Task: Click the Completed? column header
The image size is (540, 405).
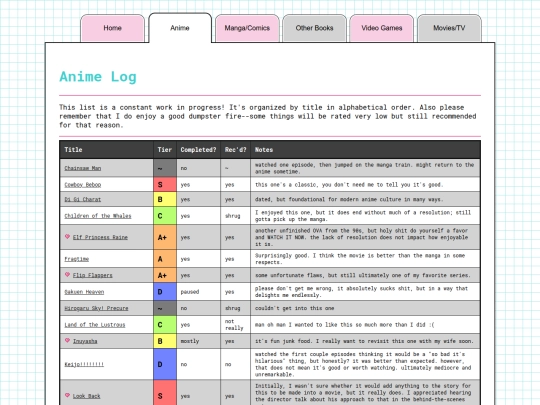Action: (198, 150)
